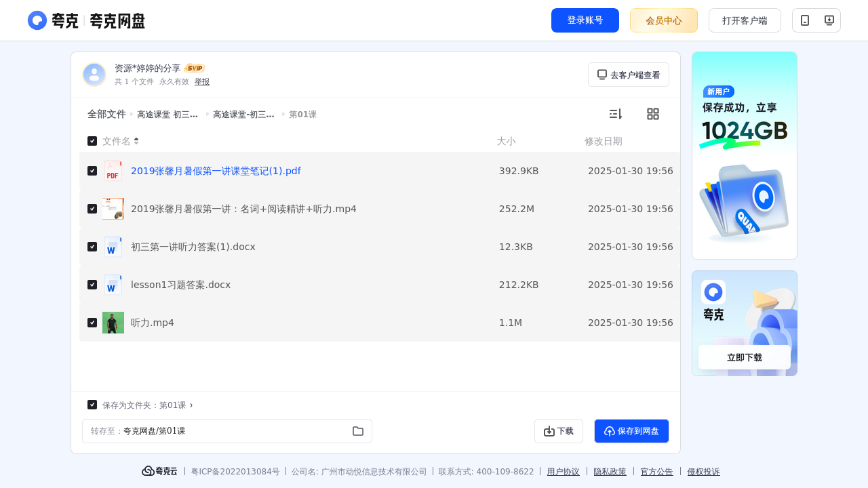The image size is (868, 488).
Task: Open the sort order icon
Action: pos(615,114)
